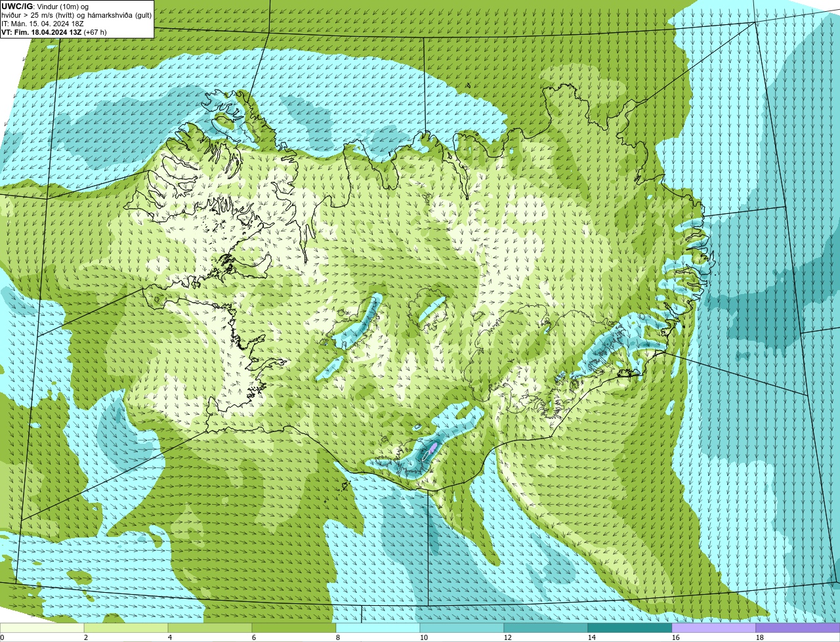The height and width of the screenshot is (642, 840).
Task: Click the valid time 'VT: Fim. 18.04.2024 13Z (+67 h)'
Action: pyautogui.click(x=54, y=32)
